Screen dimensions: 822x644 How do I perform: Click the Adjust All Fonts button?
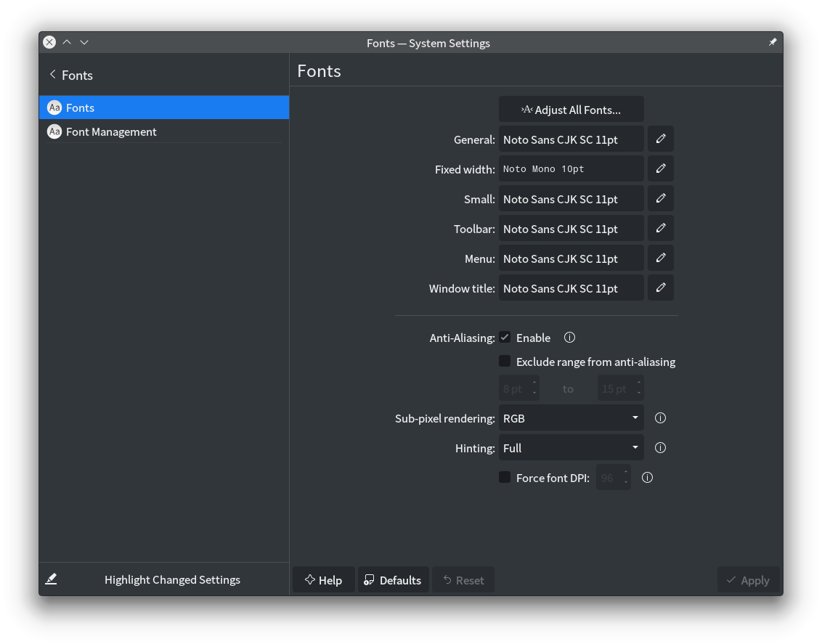[571, 110]
